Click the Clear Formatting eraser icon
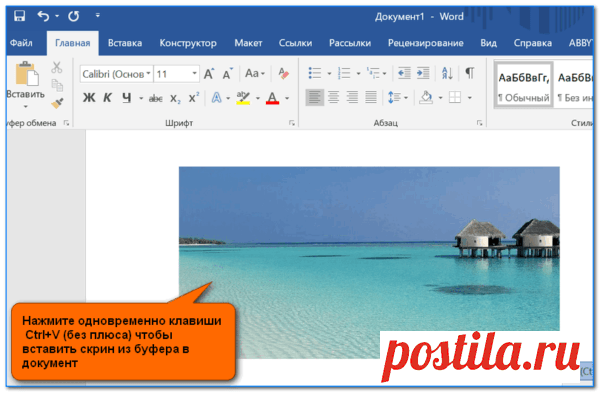 [284, 73]
